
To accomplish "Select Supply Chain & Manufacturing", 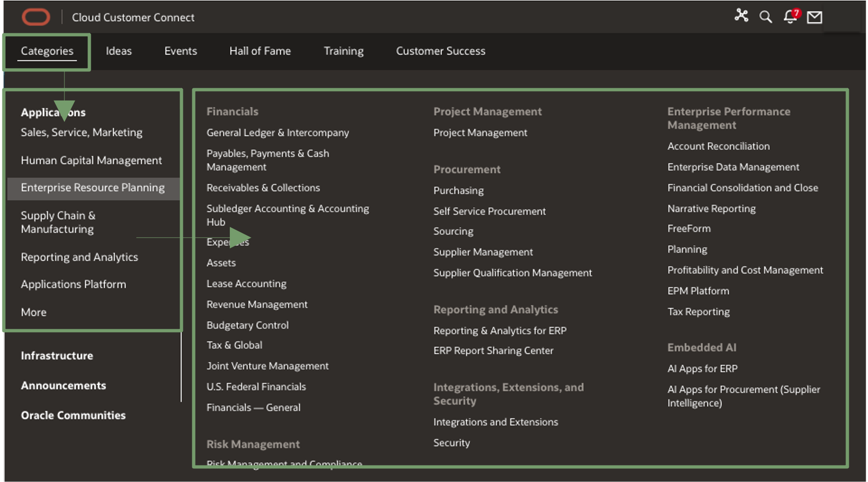I will point(58,222).
